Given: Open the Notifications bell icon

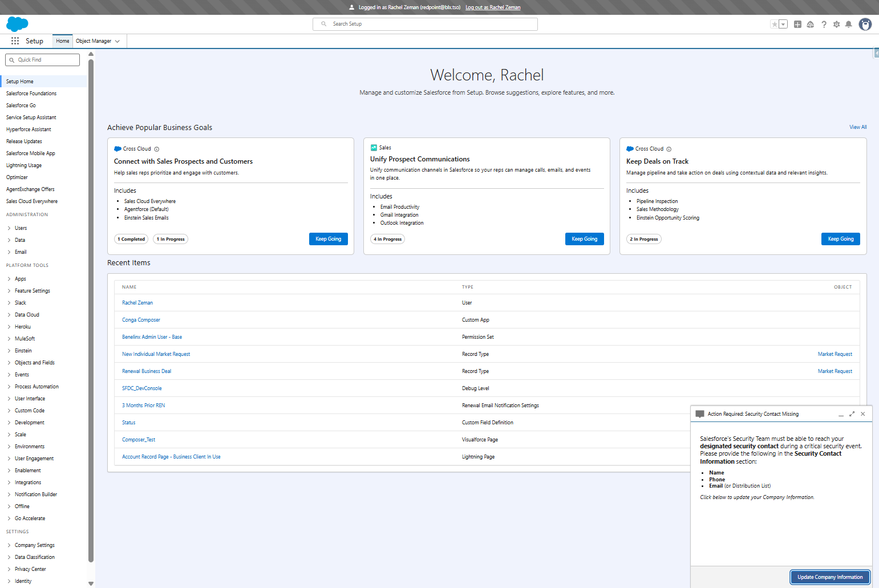Looking at the screenshot, I should pos(849,24).
